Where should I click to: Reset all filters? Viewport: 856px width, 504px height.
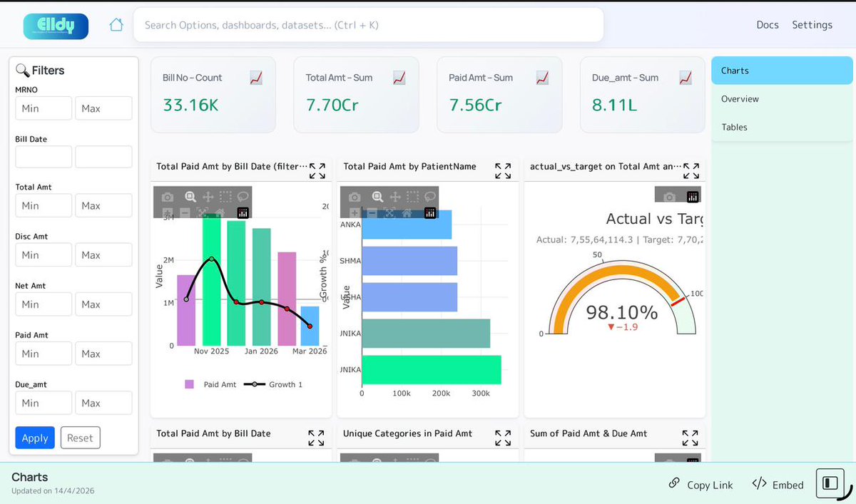point(80,438)
